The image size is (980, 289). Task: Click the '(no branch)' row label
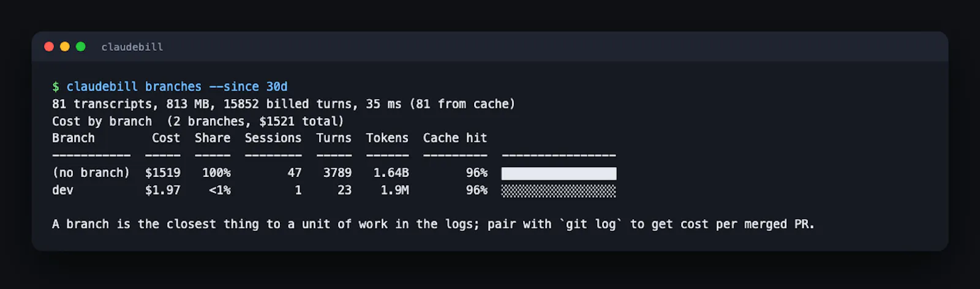[91, 173]
